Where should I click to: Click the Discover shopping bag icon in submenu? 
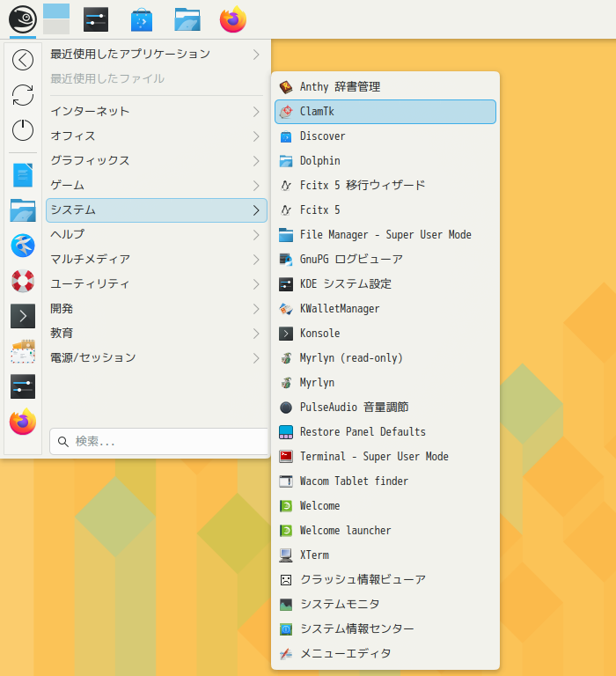pos(286,136)
